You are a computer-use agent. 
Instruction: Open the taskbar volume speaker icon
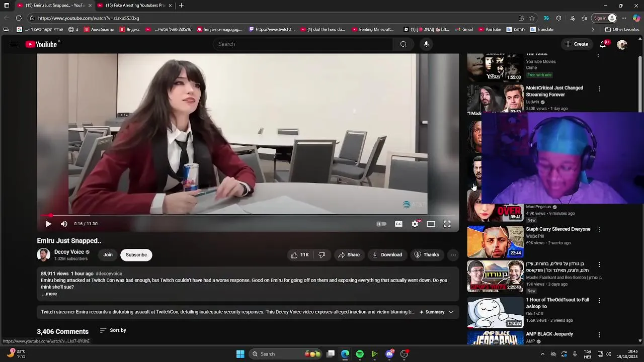[608, 354]
